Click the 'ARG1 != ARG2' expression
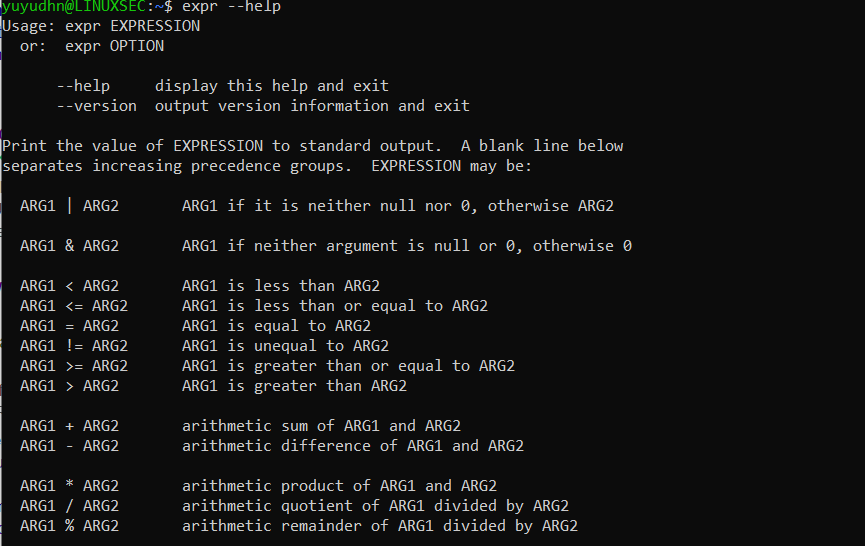 coord(74,346)
